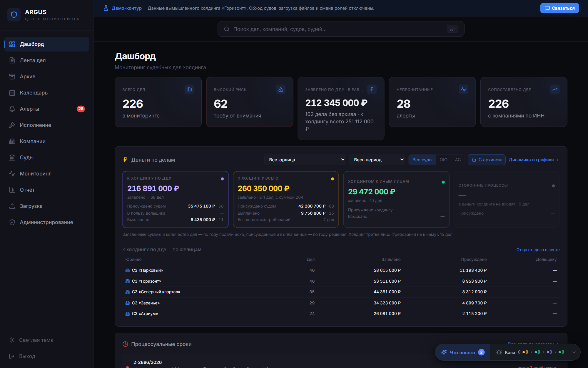This screenshot has height=368, width=588.
Task: Click the warning triangle icon on Высокий риск card
Action: click(281, 89)
